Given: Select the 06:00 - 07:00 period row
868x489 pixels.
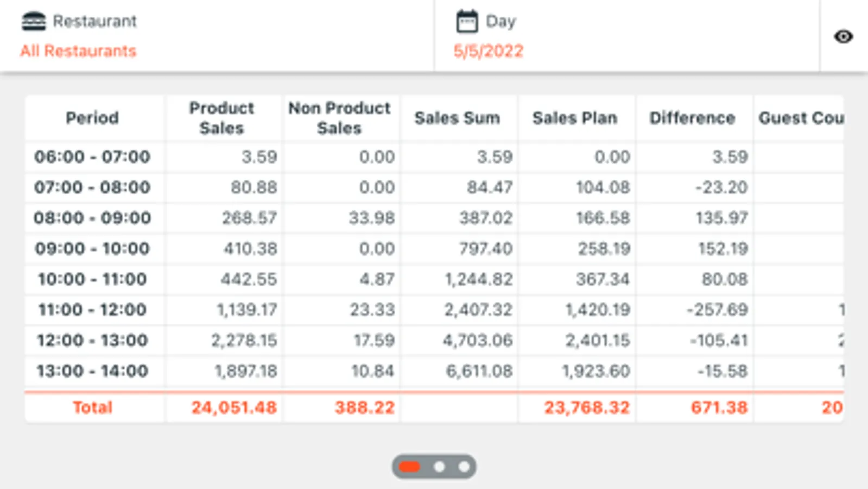Looking at the screenshot, I should [x=92, y=157].
